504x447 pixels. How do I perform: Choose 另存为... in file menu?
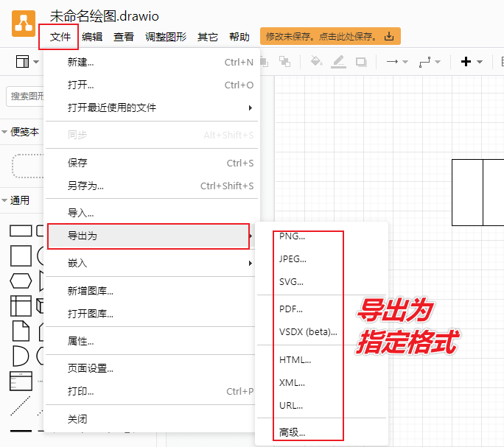pyautogui.click(x=152, y=186)
